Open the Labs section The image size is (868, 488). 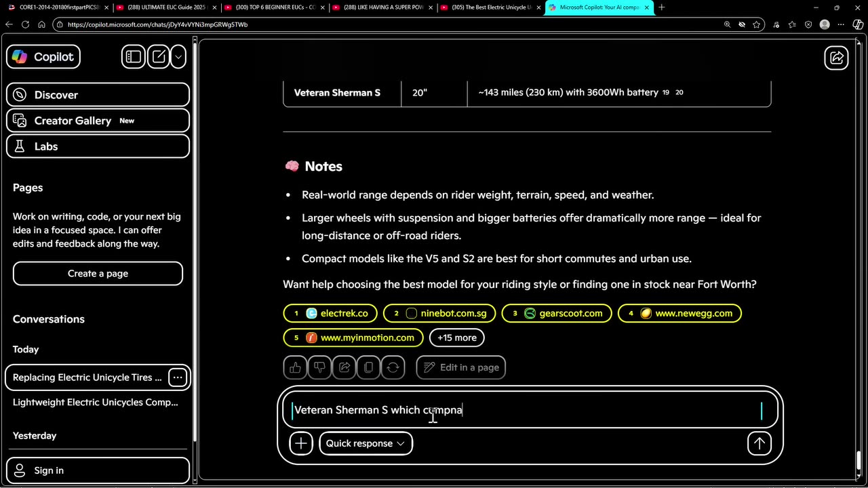pos(98,146)
